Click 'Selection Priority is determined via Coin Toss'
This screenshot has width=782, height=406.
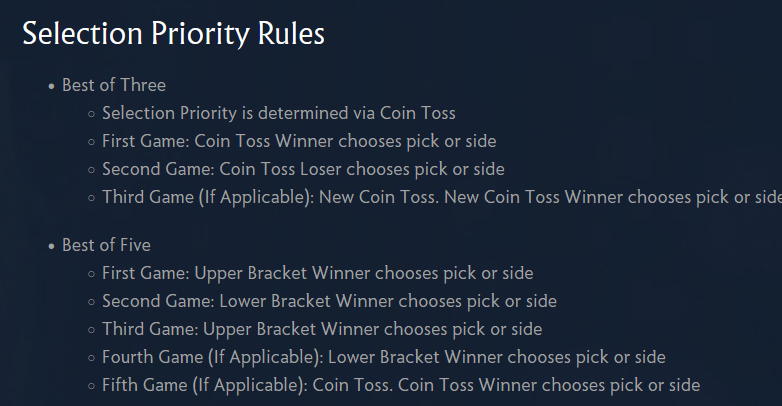click(279, 113)
